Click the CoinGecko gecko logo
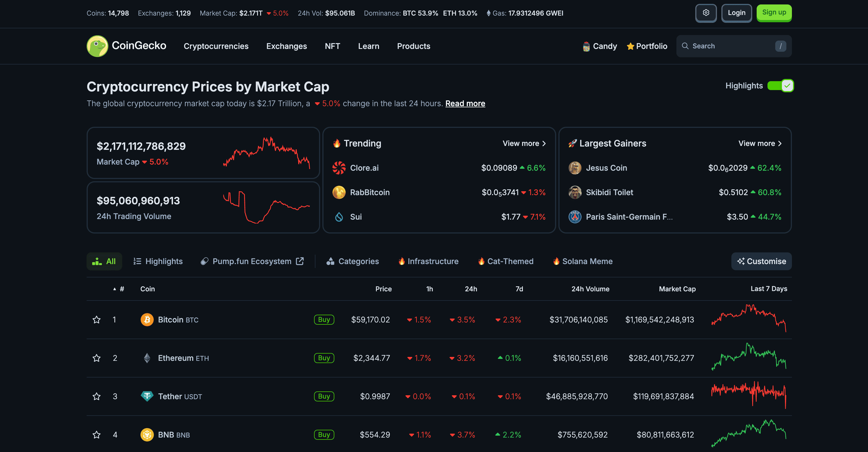Image resolution: width=868 pixels, height=452 pixels. point(97,46)
